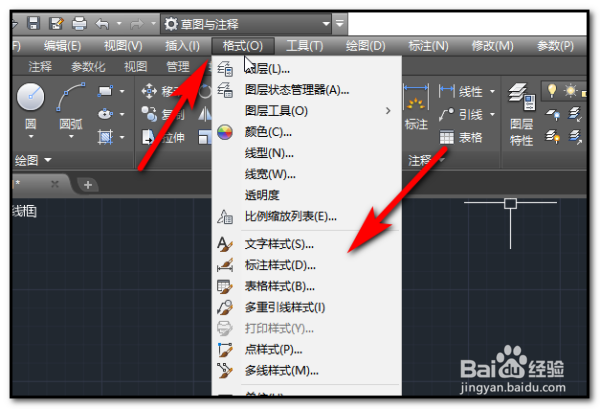Switch to the 管理 ribbon tab

178,67
